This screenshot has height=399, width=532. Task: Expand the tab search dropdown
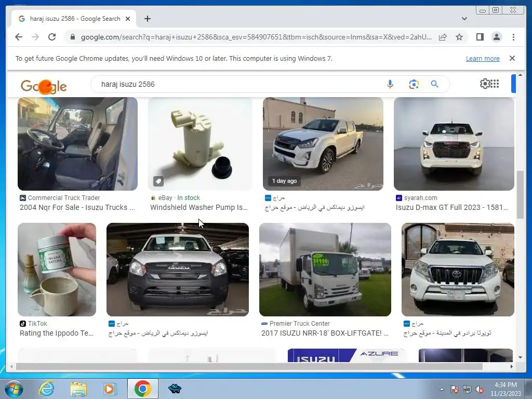464,19
